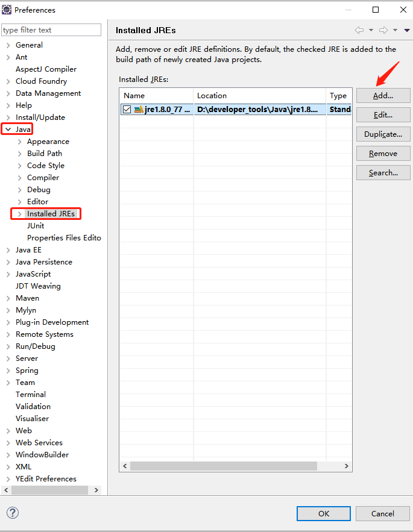Viewport: 413px width, 532px height.
Task: Select Java EE in the tree
Action: (x=28, y=250)
